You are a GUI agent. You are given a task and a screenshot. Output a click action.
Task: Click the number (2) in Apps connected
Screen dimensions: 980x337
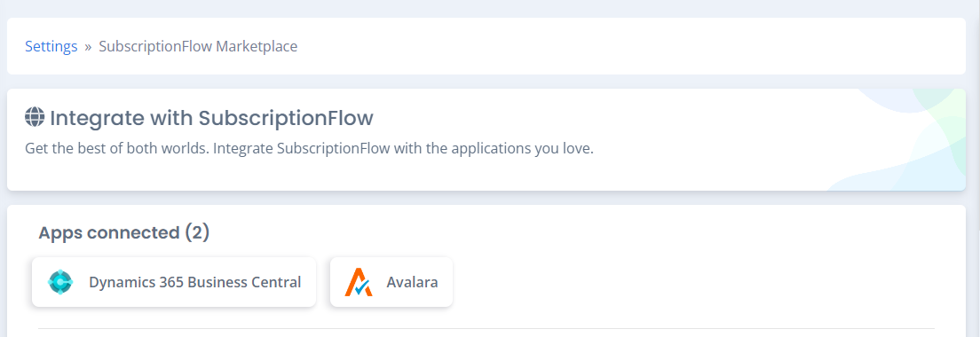(197, 232)
